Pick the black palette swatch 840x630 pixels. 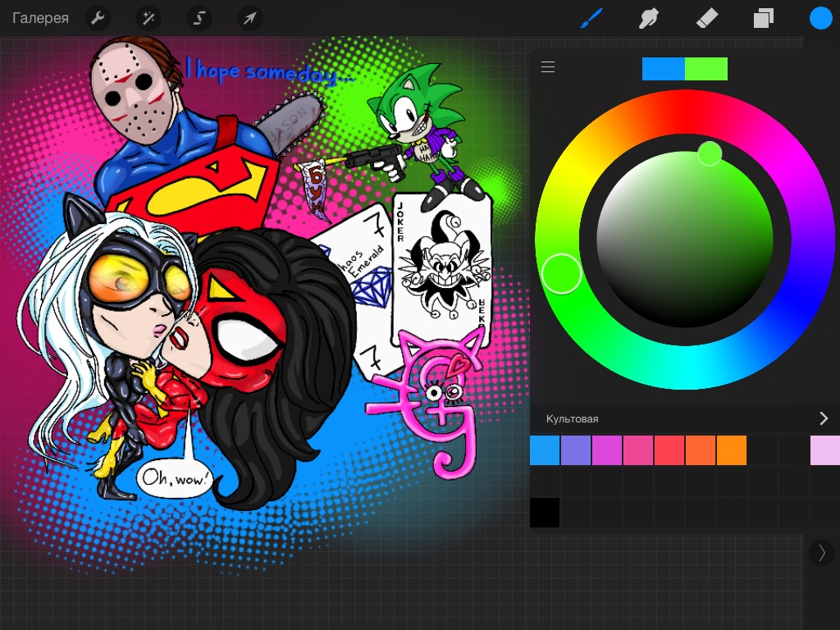[x=545, y=513]
